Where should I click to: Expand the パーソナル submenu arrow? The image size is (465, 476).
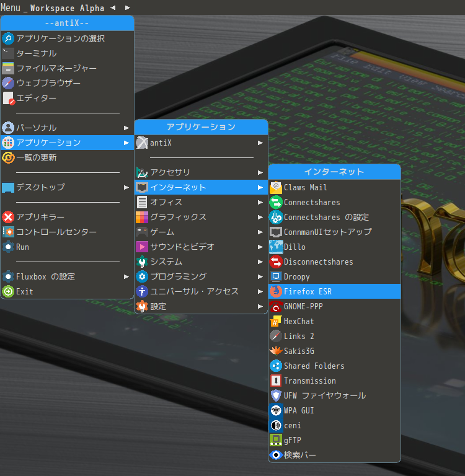pos(126,128)
